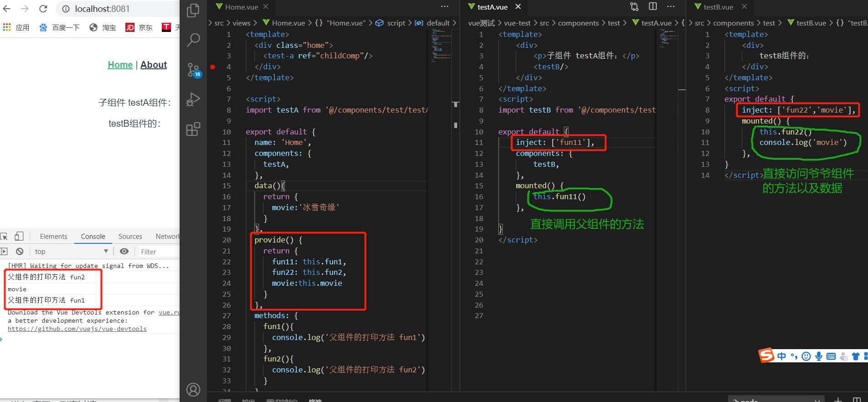Click the testA.vue editor minimap
Screen dimensions: 868x402
[668, 39]
